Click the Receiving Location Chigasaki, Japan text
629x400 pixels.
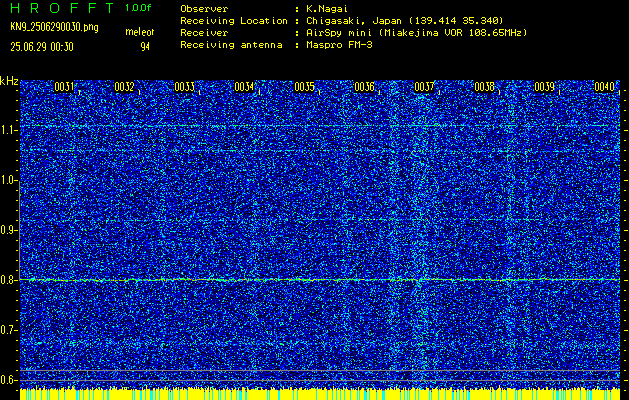[405, 21]
